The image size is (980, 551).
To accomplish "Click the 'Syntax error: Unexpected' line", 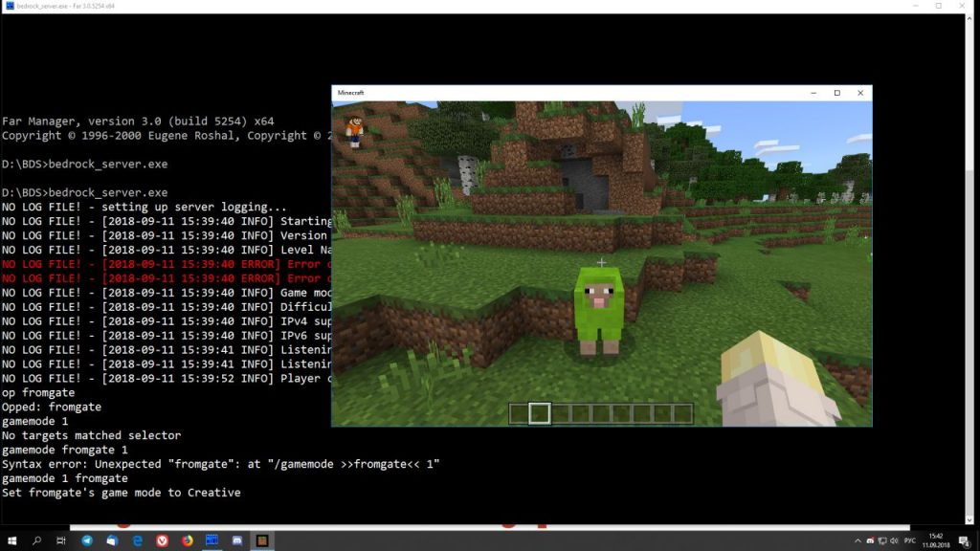I will (221, 464).
